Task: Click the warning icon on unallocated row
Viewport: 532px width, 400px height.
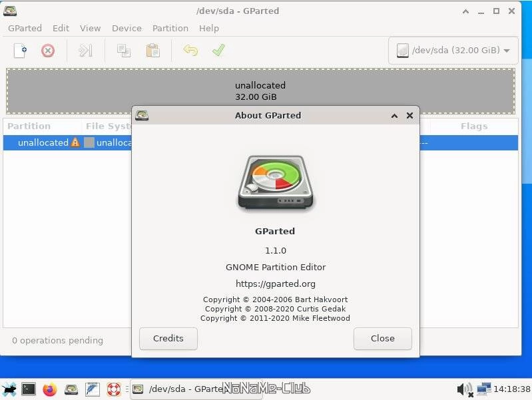Action: point(75,142)
